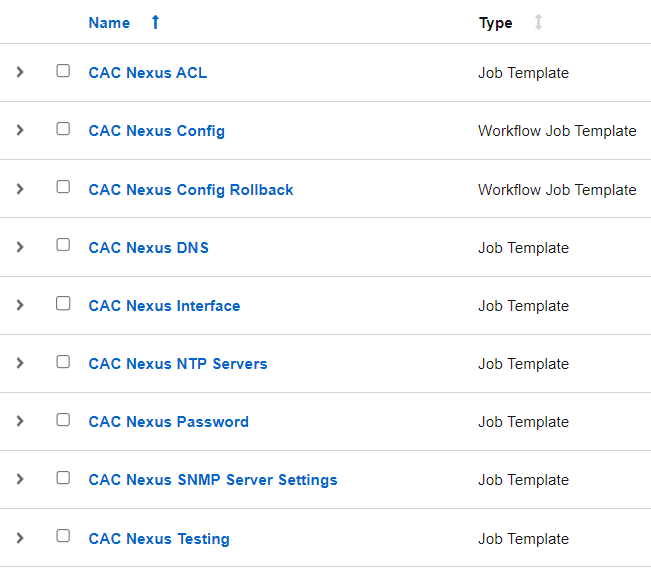Click Job Template type in CAC Nexus ACL row

[x=524, y=73]
